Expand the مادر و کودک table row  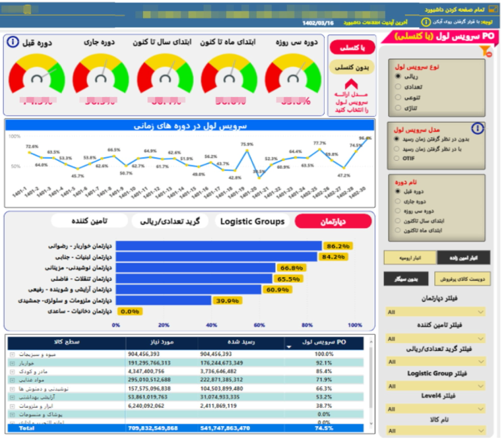[13, 371]
